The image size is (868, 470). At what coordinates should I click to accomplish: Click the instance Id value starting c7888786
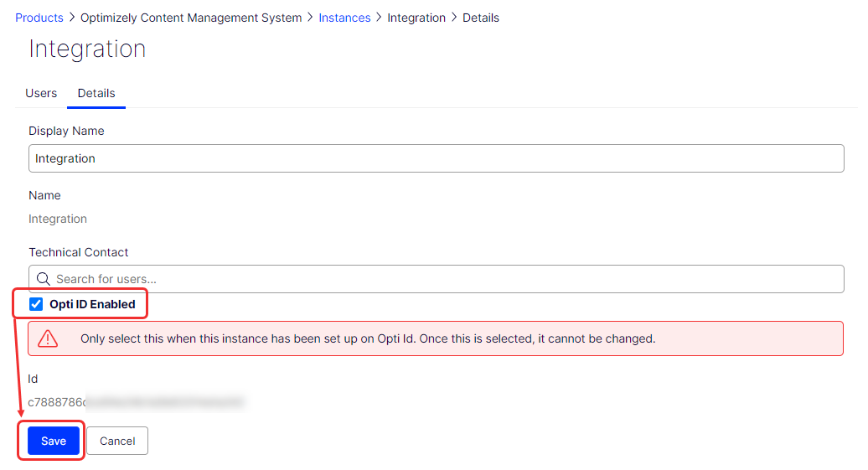136,402
